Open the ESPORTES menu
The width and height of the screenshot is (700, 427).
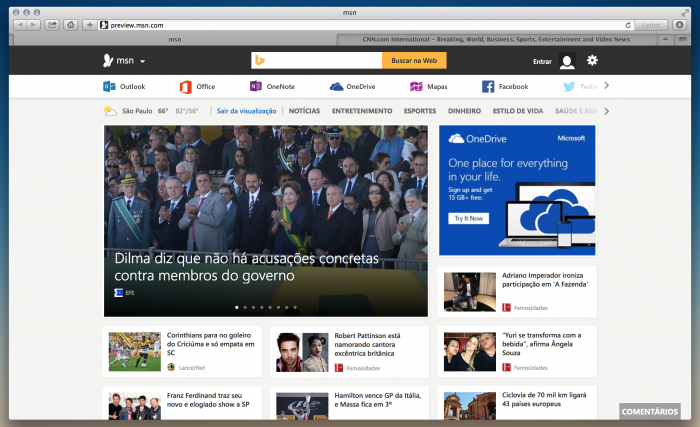[420, 111]
